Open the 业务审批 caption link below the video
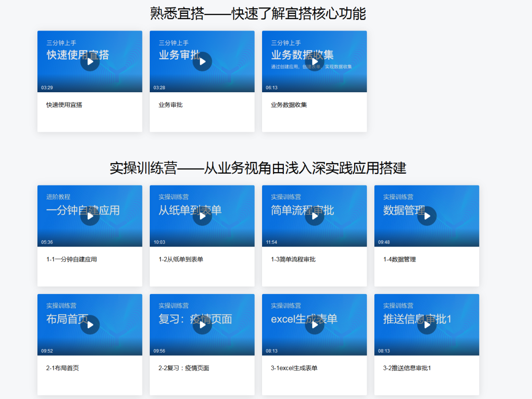Viewport: 532px width, 399px height. pos(170,105)
